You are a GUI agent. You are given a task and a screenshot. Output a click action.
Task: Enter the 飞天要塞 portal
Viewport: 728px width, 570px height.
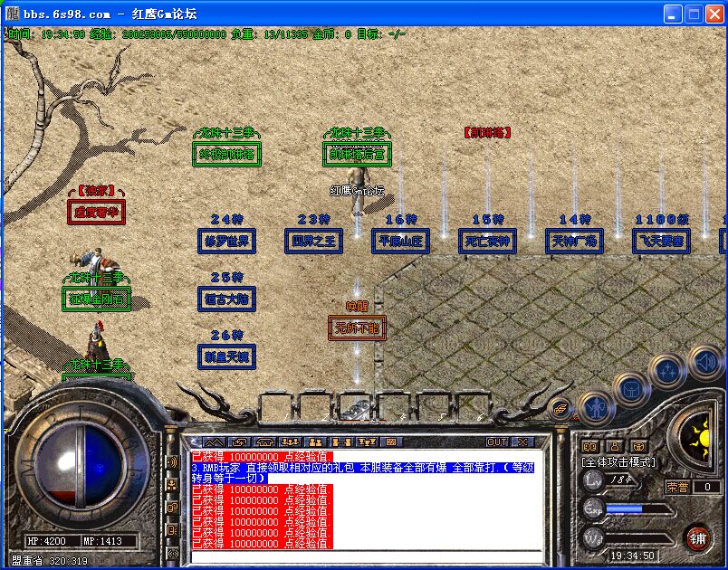(661, 242)
